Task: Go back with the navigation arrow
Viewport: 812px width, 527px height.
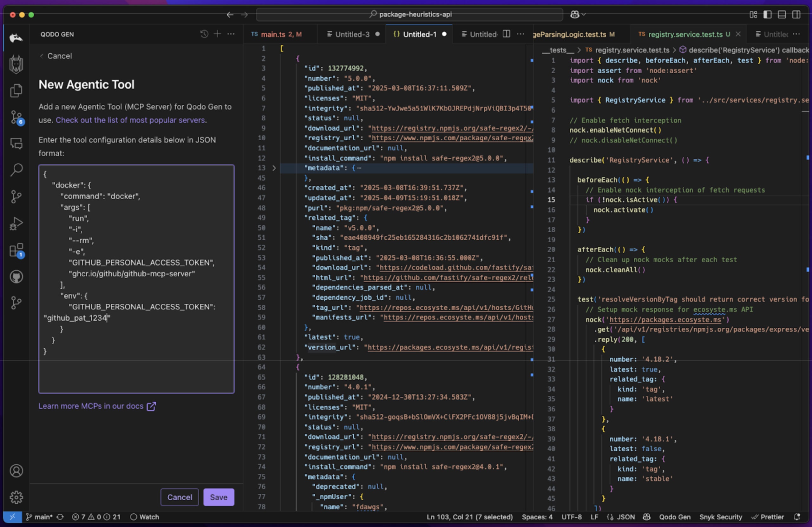Action: 230,15
